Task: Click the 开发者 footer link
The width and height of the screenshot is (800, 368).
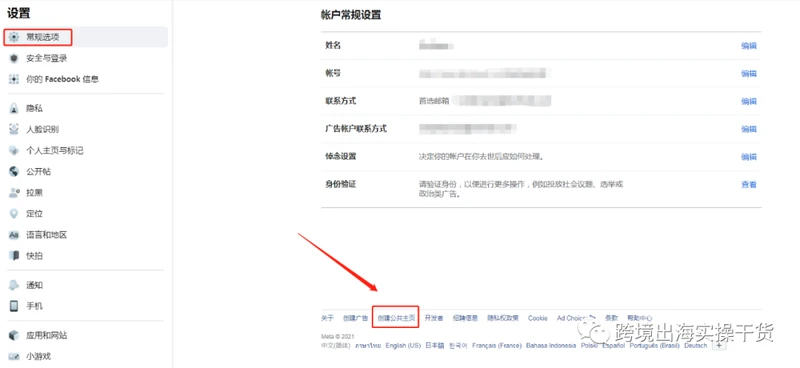Action: point(434,318)
